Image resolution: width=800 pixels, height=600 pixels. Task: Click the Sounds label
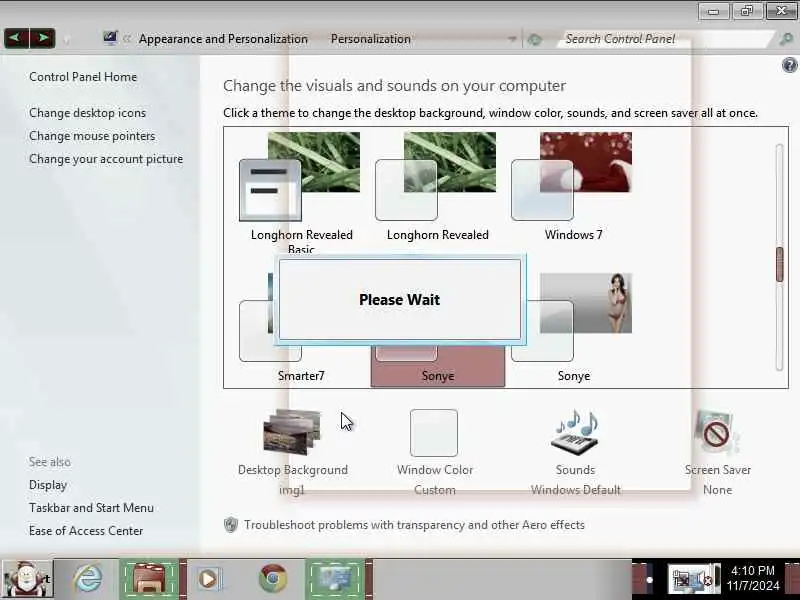(x=575, y=470)
